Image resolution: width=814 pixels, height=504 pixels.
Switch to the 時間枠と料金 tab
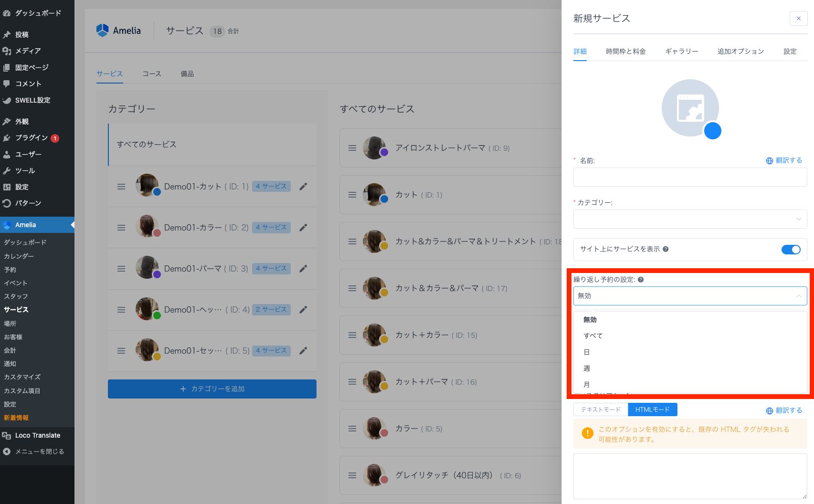[x=625, y=52]
